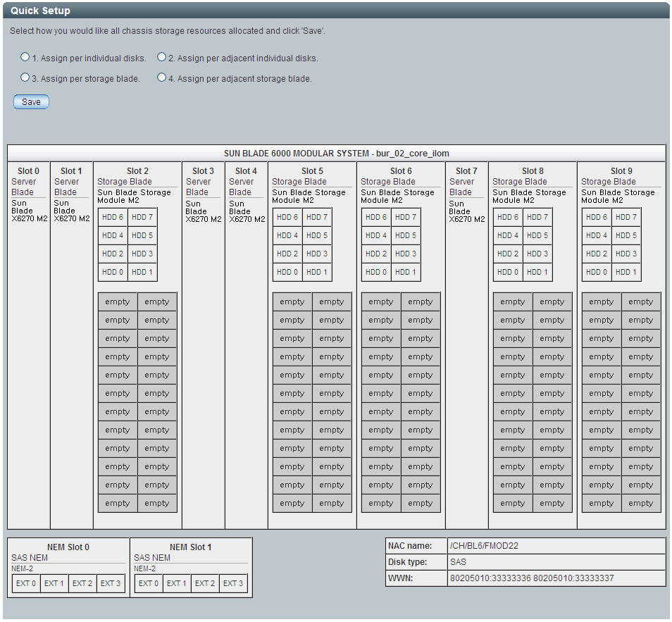Image resolution: width=672 pixels, height=622 pixels.
Task: Click the Sun Blade 6000 Modular System title
Action: [337, 154]
